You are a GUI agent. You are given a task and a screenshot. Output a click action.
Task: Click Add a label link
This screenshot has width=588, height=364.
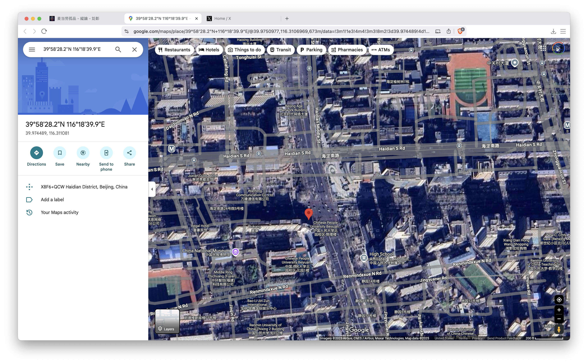click(x=52, y=200)
